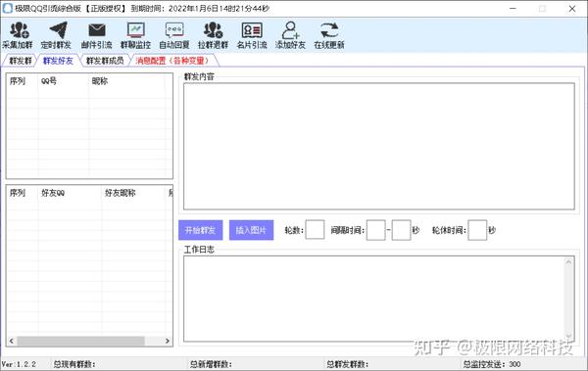Click the 在线更新 refresh icon
The image size is (588, 371).
[329, 30]
